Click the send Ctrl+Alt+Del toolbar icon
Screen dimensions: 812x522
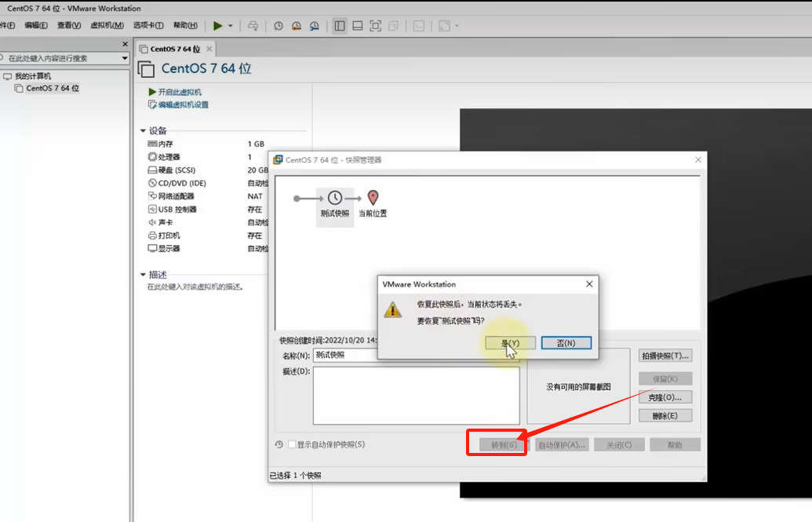[x=253, y=26]
